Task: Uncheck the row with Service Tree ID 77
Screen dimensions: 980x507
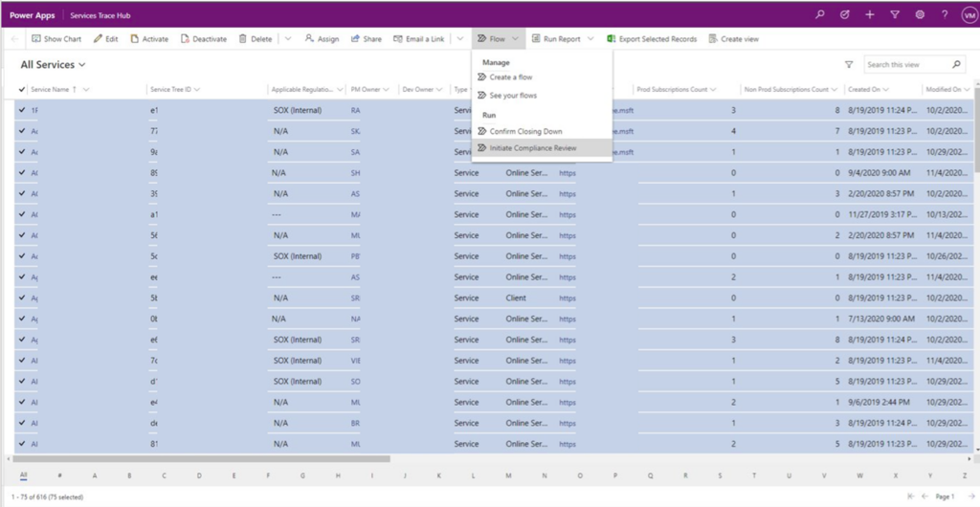Action: pyautogui.click(x=23, y=131)
